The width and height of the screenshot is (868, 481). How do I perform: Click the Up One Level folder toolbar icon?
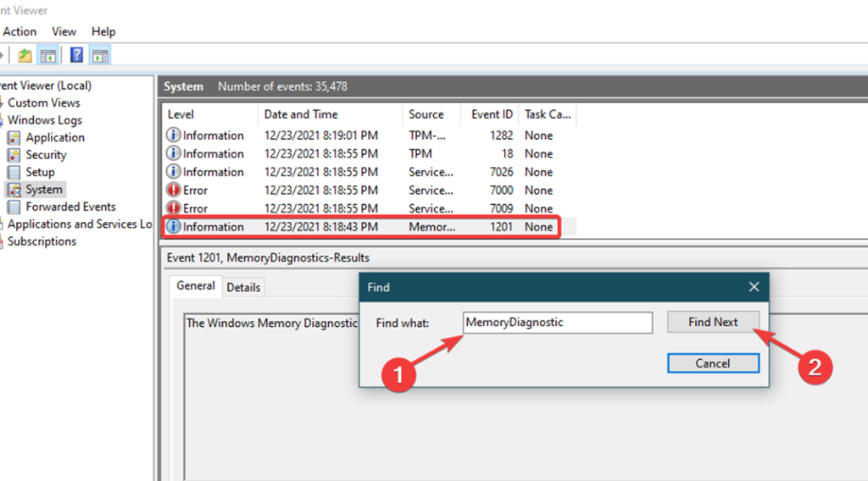25,56
